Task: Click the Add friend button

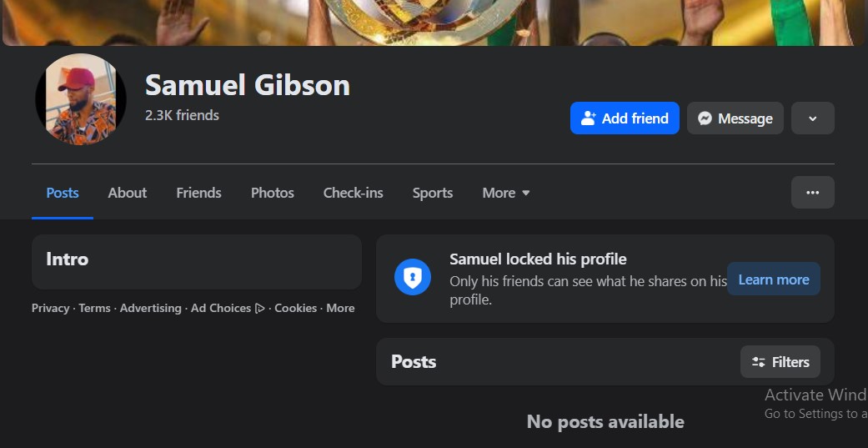Action: [625, 118]
